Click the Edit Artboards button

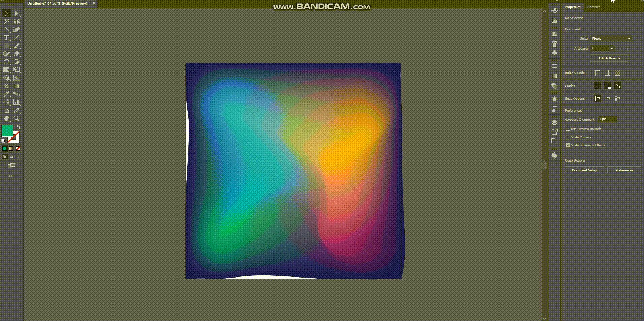click(609, 58)
